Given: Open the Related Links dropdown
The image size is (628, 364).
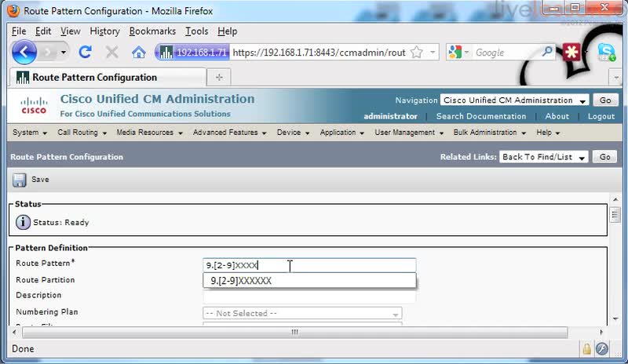Looking at the screenshot, I should point(543,157).
